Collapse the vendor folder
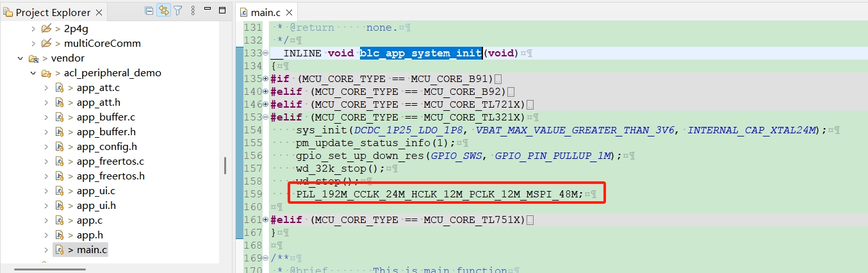 [x=20, y=58]
